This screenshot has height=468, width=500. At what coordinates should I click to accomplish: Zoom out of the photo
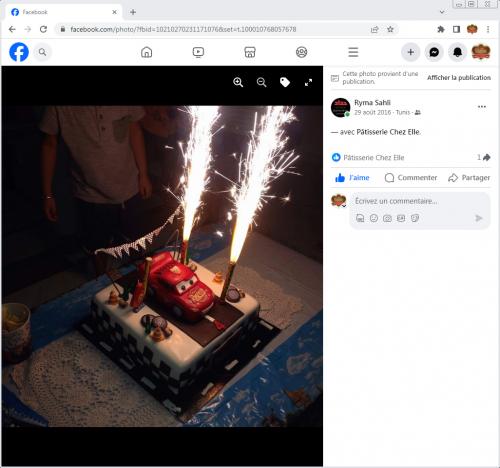click(x=262, y=82)
